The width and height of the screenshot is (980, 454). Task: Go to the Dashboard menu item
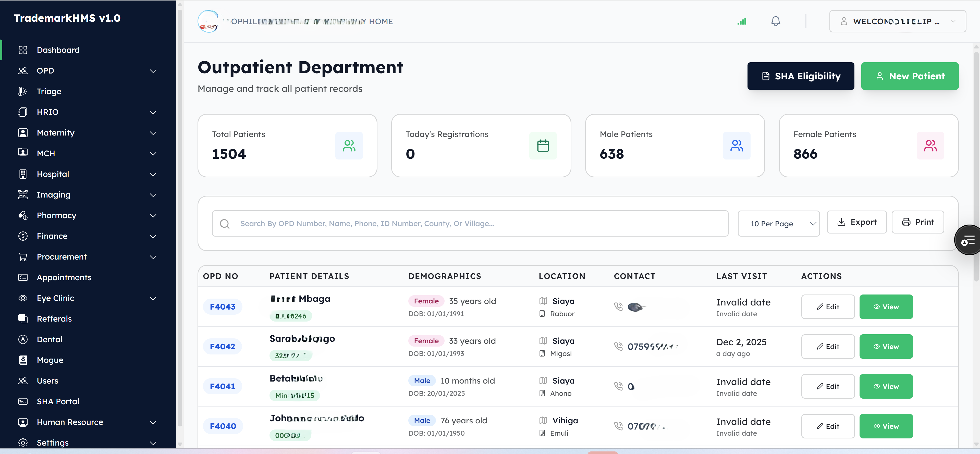click(58, 50)
